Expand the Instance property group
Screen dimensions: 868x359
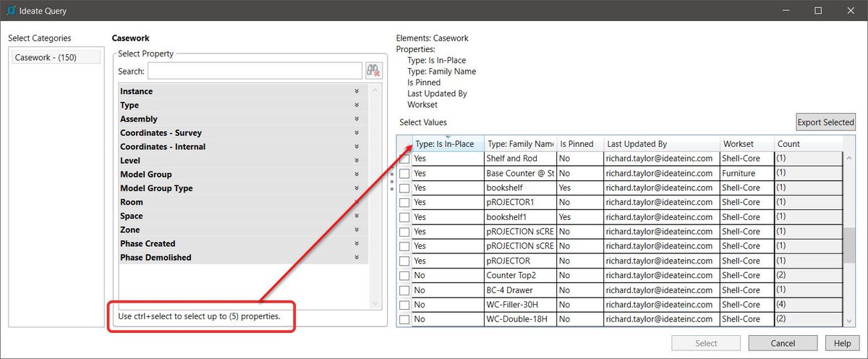coord(357,91)
